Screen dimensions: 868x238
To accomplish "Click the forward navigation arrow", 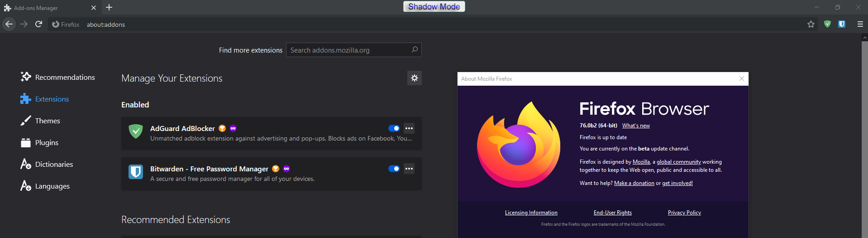I will coord(24,24).
